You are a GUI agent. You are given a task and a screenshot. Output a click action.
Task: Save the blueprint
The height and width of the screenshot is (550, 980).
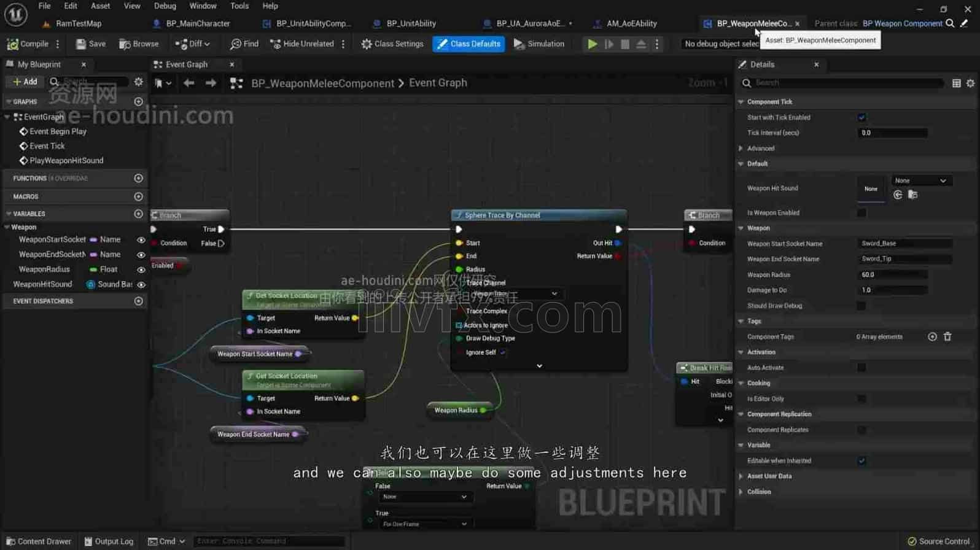pos(90,44)
